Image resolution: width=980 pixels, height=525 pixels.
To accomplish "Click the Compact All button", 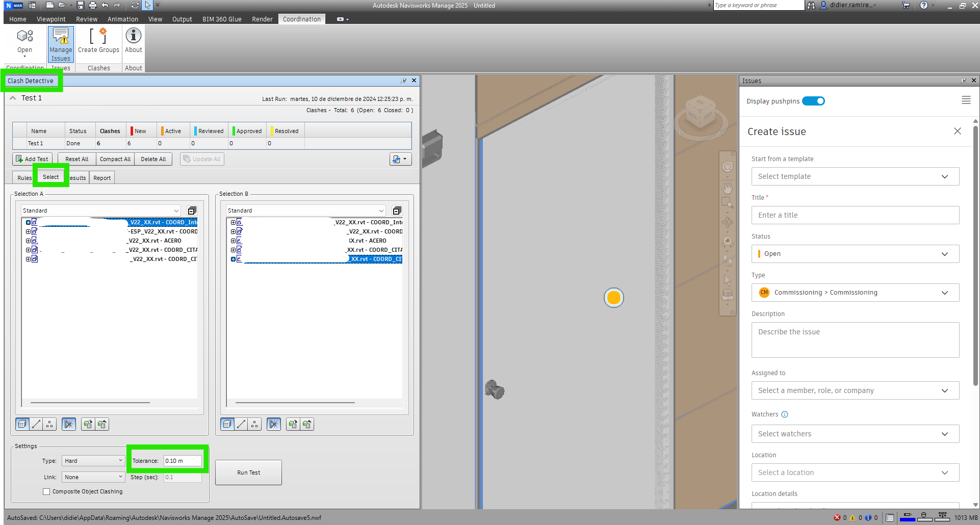I will point(115,159).
